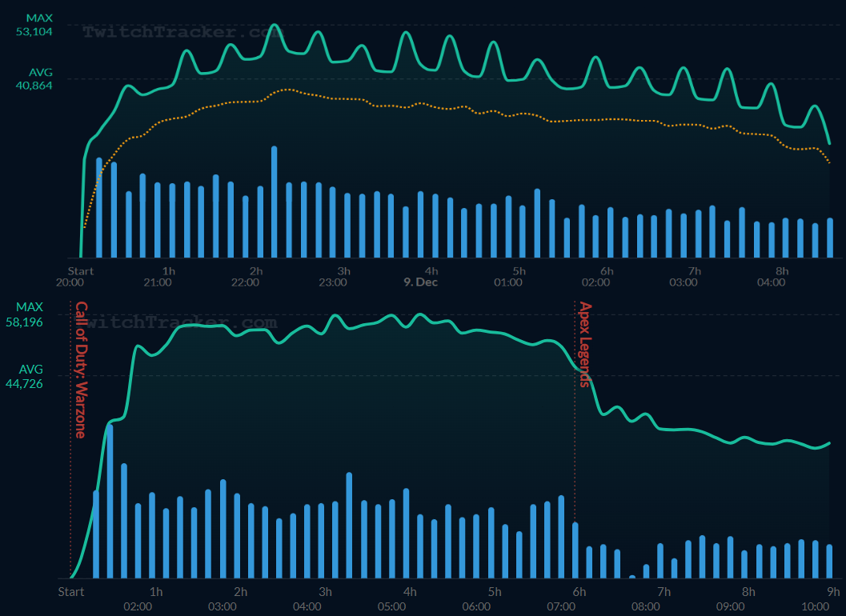This screenshot has width=846, height=616.
Task: Click the 06:00 time label on bottom chart
Action: [x=477, y=607]
